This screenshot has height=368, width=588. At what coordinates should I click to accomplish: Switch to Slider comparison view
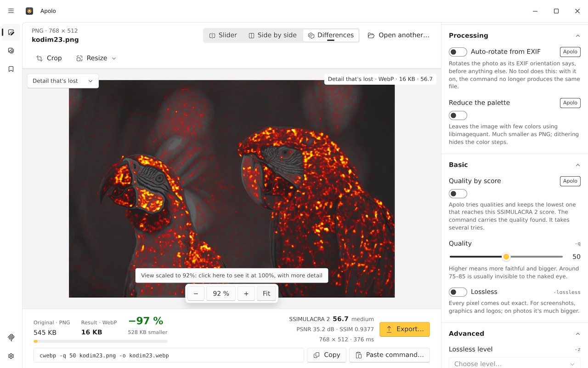(223, 35)
